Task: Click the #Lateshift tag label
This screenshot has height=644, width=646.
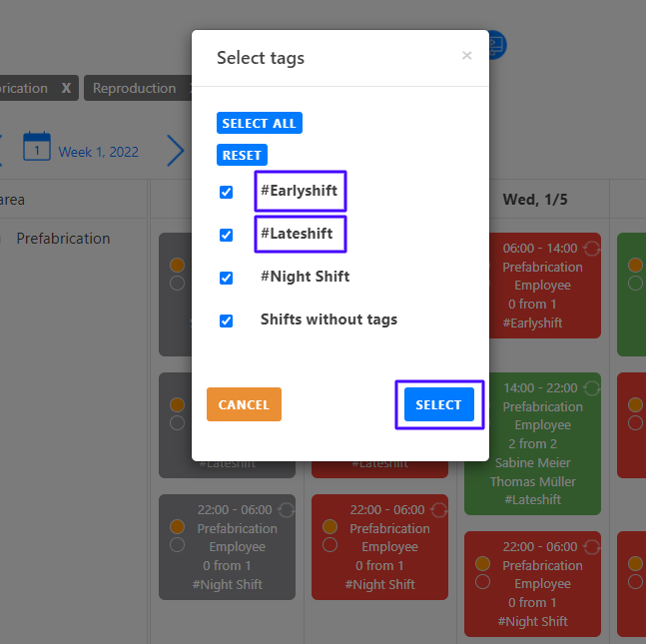Action: 297,234
